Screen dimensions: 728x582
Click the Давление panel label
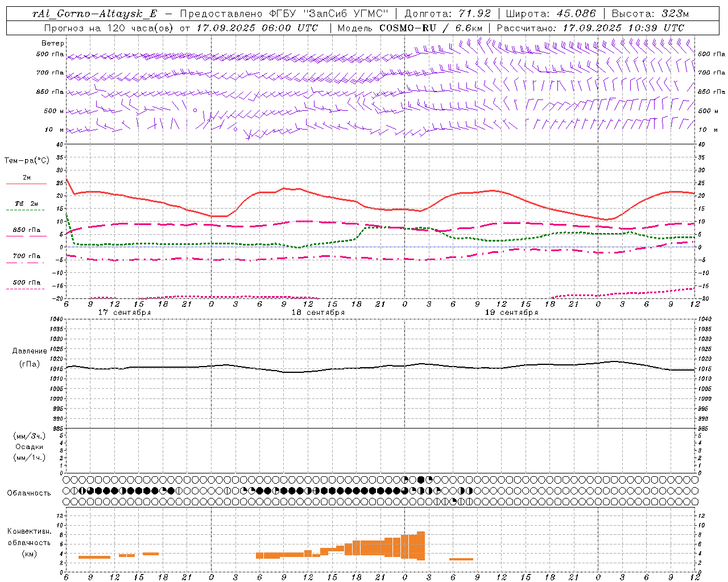point(30,351)
